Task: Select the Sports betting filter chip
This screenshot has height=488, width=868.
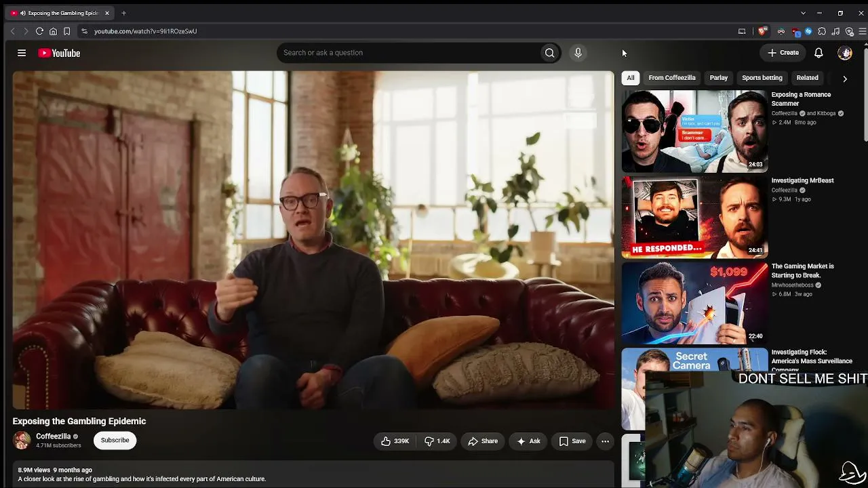Action: tap(762, 78)
